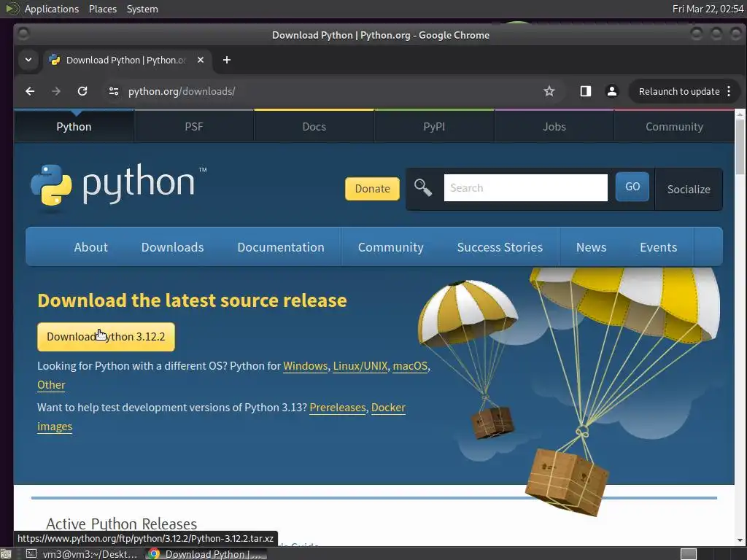This screenshot has width=747, height=560.
Task: Click the Donate button
Action: (x=373, y=189)
